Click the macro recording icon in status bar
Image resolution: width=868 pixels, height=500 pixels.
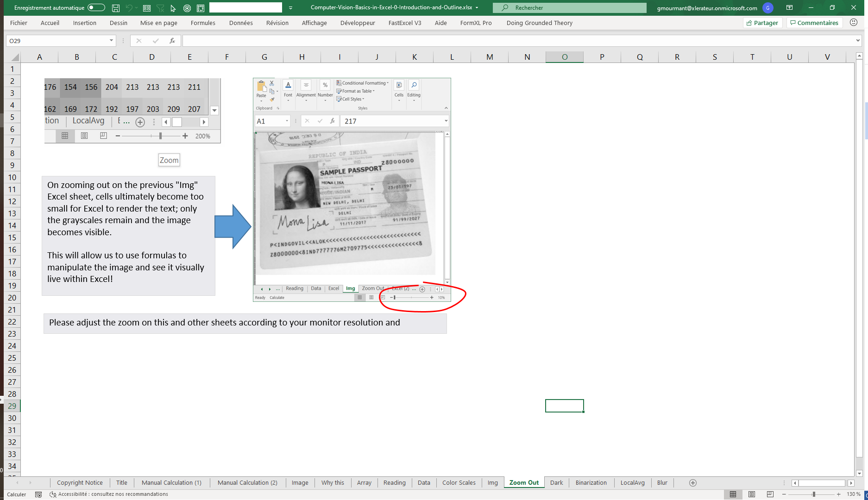[38, 494]
